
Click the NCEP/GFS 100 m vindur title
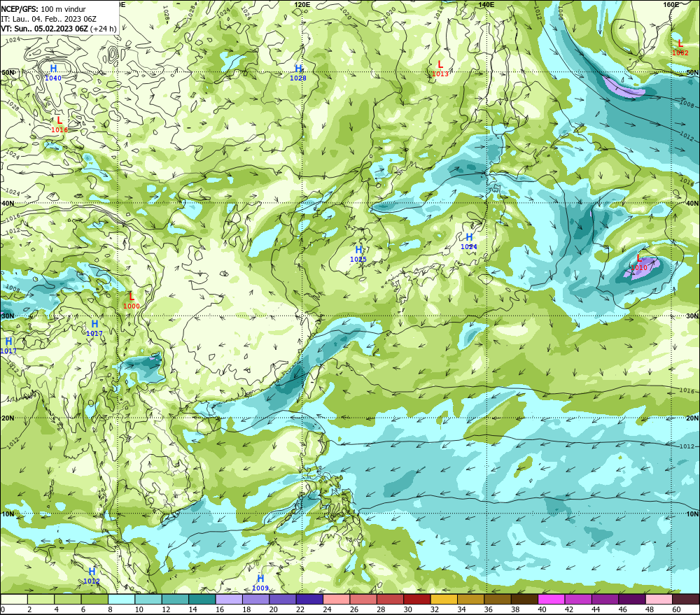click(43, 9)
